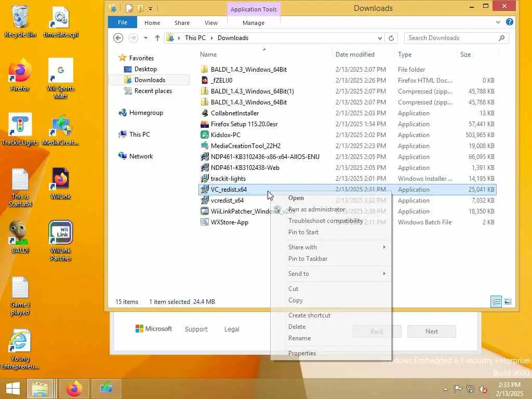Click Support link in setup window

coord(196,329)
